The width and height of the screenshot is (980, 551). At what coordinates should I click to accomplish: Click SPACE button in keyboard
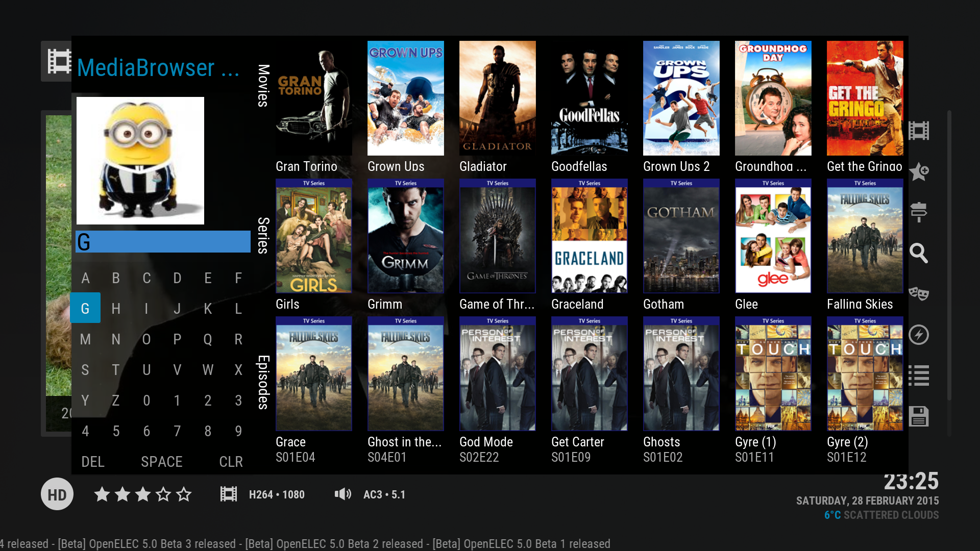(162, 462)
